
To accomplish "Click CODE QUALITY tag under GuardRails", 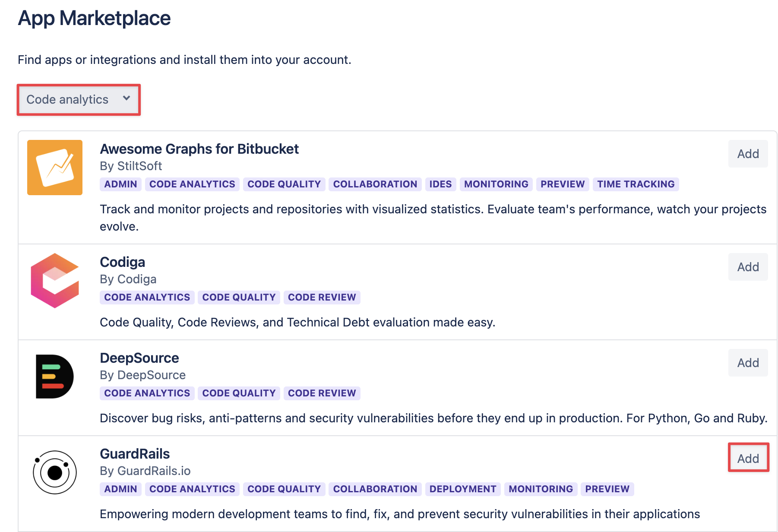I will coord(284,489).
